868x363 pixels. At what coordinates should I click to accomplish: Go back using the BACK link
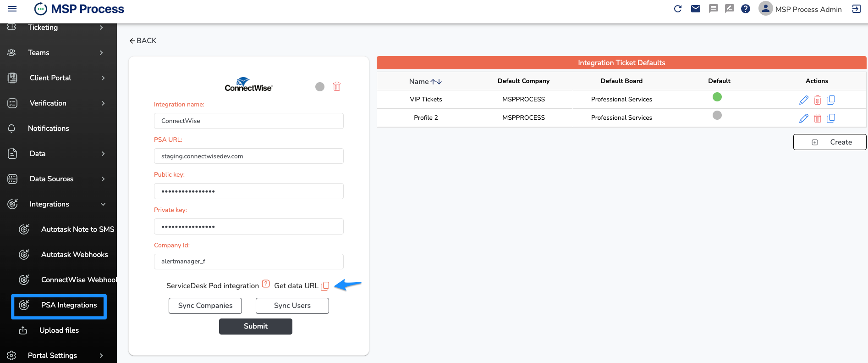(x=143, y=41)
